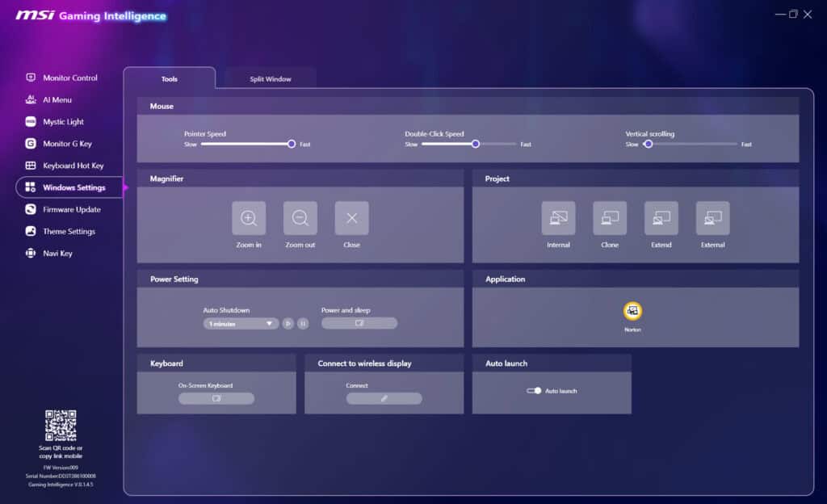Click the Magnifier Zoom in icon
Viewport: 827px width, 504px height.
click(x=249, y=218)
